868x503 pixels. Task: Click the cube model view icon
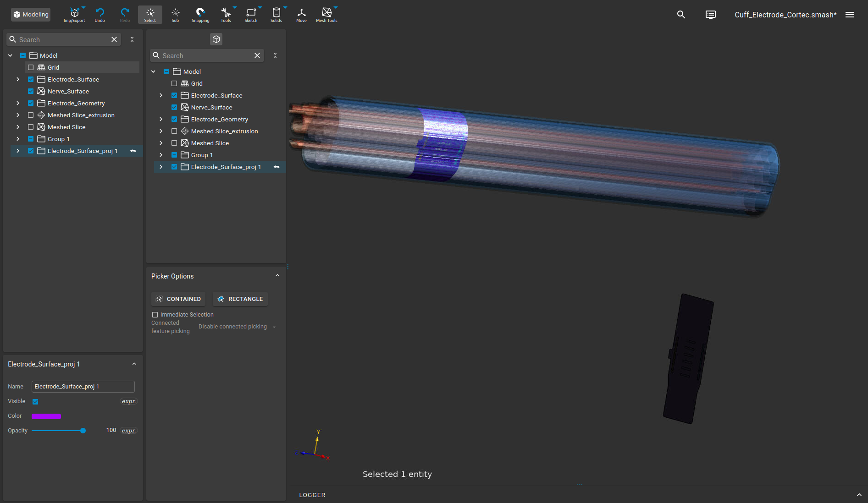(216, 39)
